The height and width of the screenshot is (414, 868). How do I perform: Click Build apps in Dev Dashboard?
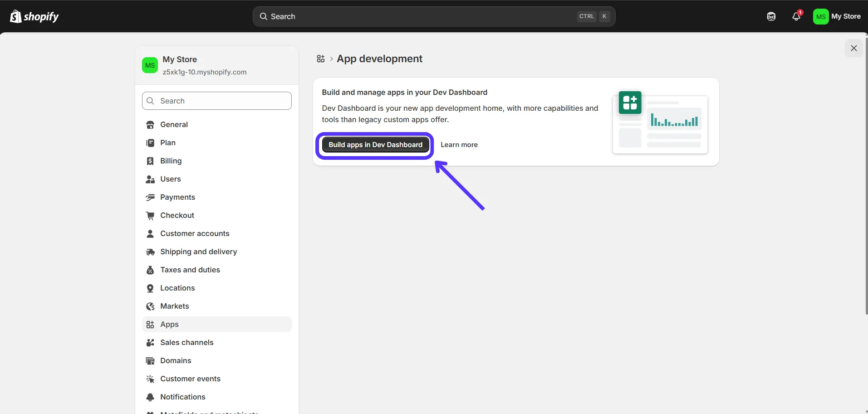[375, 145]
